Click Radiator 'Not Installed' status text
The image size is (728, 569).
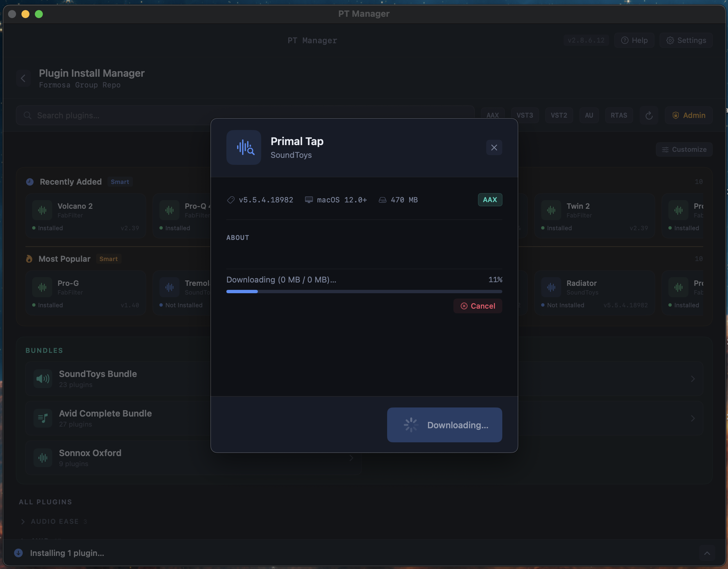tap(566, 305)
